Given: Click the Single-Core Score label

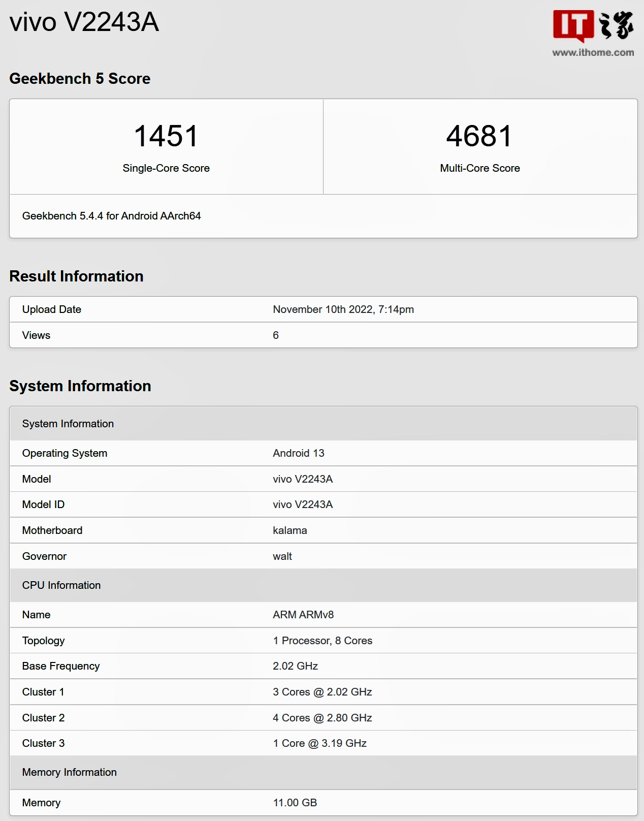Looking at the screenshot, I should click(x=166, y=168).
